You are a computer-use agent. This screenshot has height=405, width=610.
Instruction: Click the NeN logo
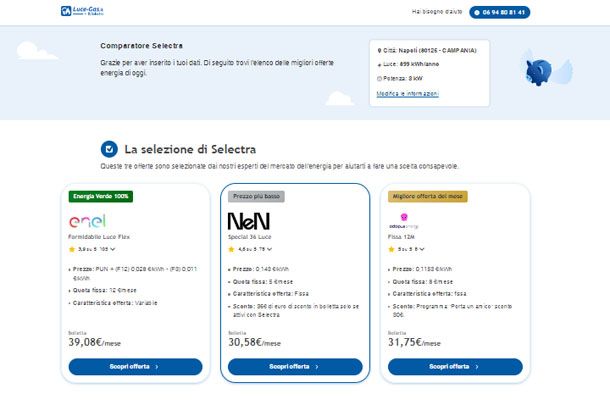(249, 221)
